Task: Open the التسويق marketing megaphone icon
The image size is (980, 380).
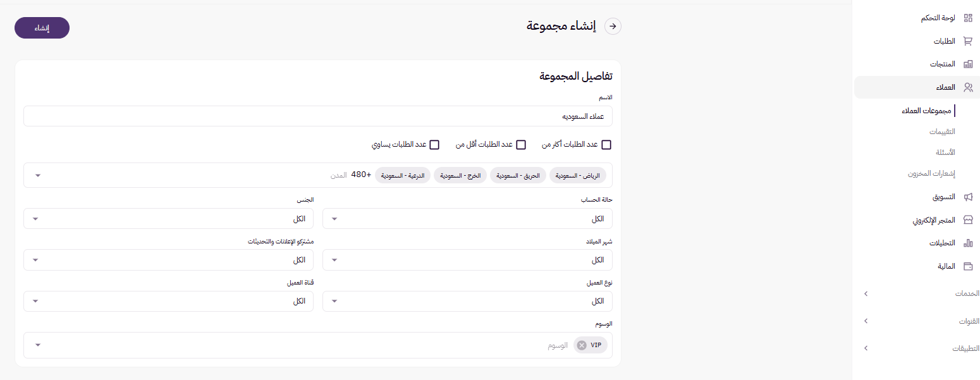Action: 968,197
